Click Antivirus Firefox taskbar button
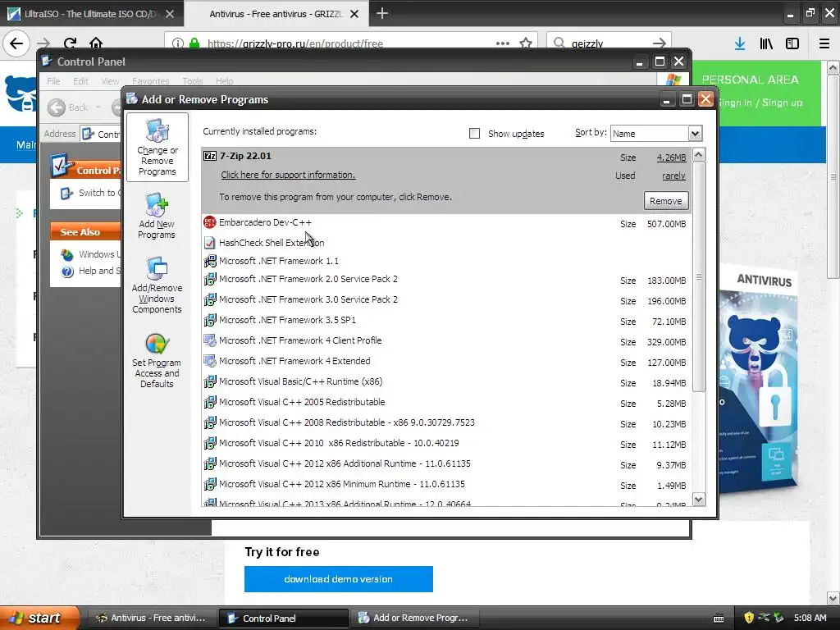The width and height of the screenshot is (840, 630). (151, 618)
